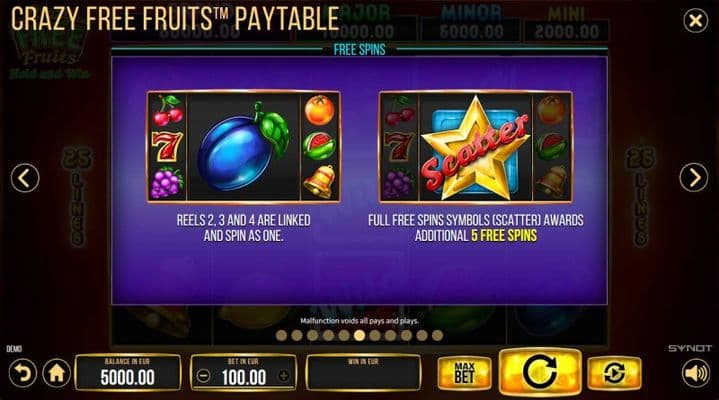719x400 pixels.
Task: Mute sound with the speaker icon
Action: pos(695,373)
